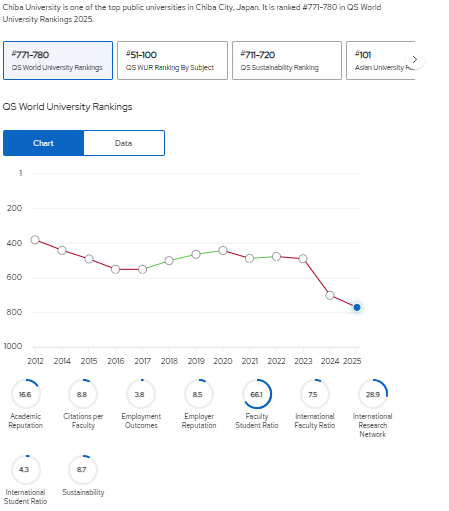The width and height of the screenshot is (449, 511).
Task: Click the 2024 data point on the chart
Action: (330, 295)
